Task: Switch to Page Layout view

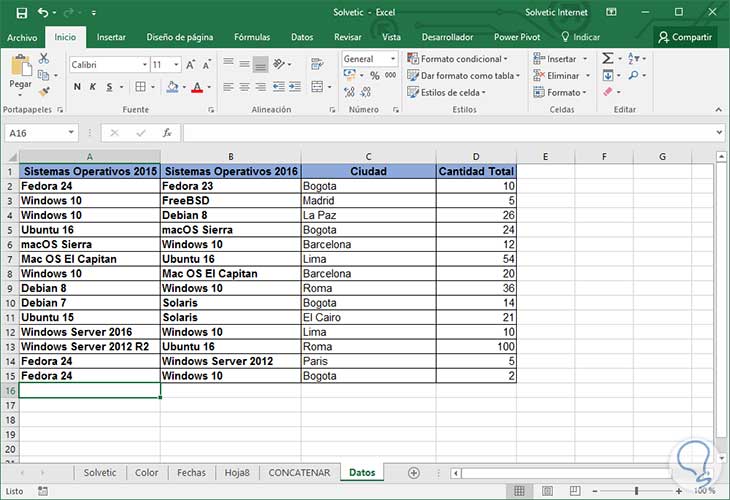Action: [x=547, y=491]
